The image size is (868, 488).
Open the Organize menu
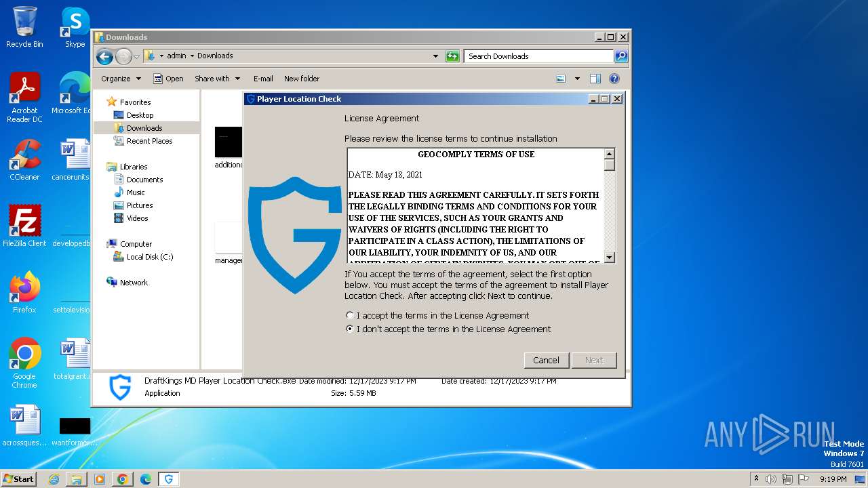[121, 79]
